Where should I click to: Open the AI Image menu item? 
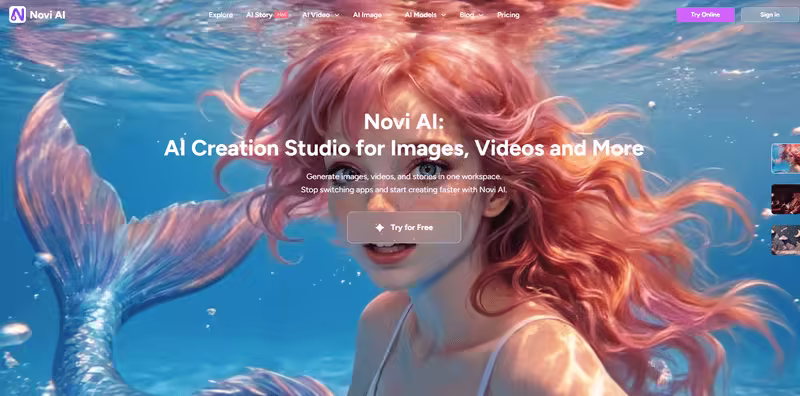[x=367, y=15]
